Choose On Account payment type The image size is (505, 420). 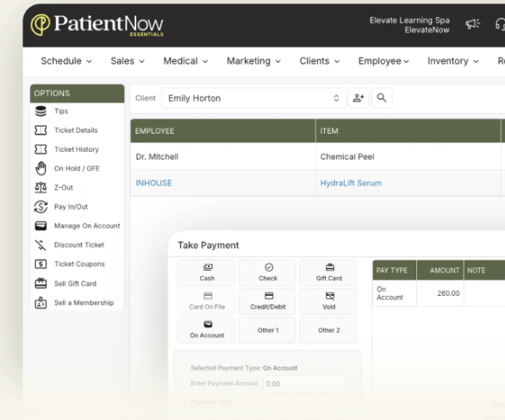click(x=206, y=329)
